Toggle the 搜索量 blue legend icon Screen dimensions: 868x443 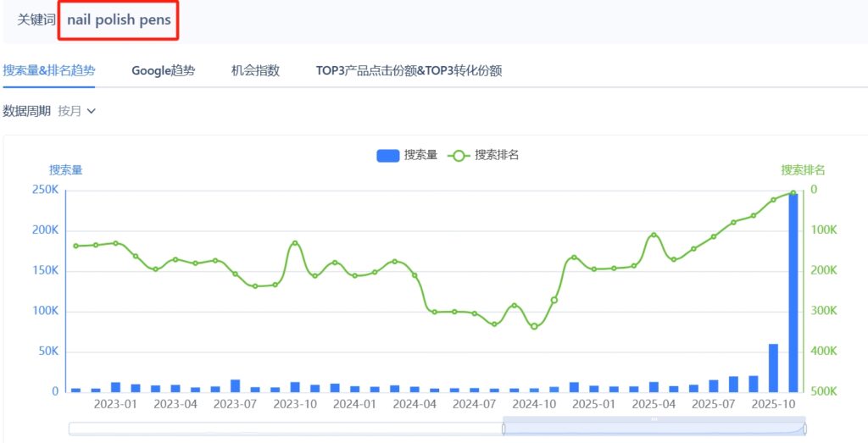click(x=388, y=155)
